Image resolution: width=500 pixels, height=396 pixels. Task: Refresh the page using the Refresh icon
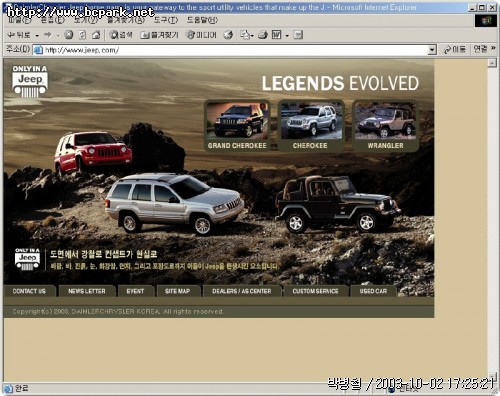(82, 35)
